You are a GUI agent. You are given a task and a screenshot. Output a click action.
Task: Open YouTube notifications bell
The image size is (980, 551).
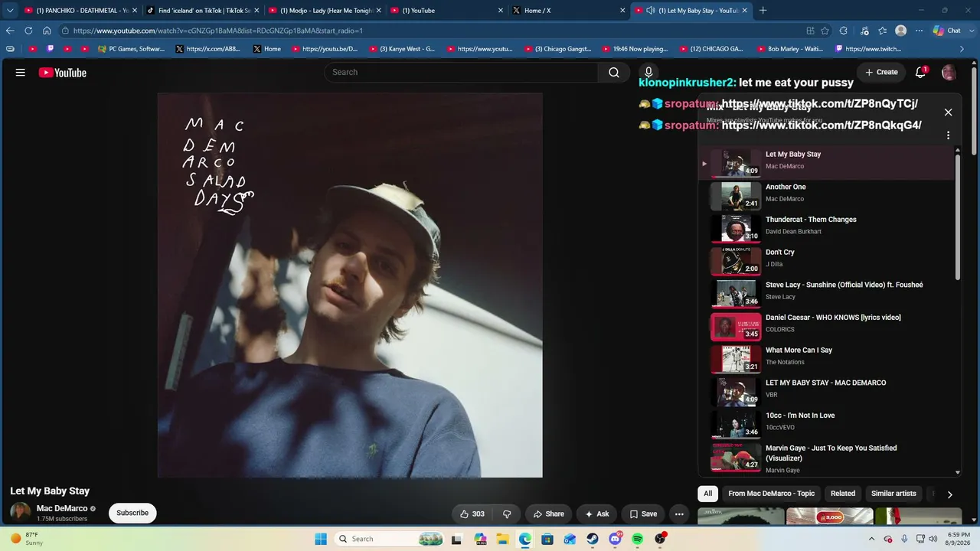[921, 72]
